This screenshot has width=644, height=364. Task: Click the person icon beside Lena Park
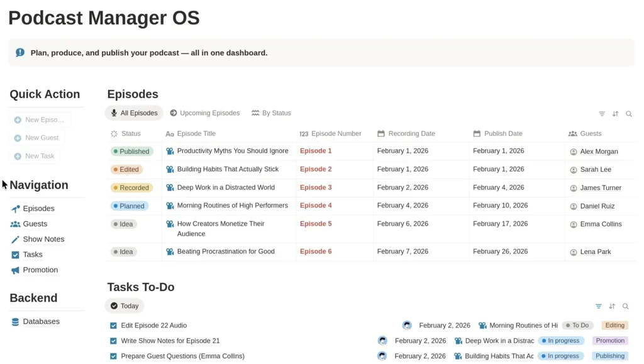coord(574,252)
